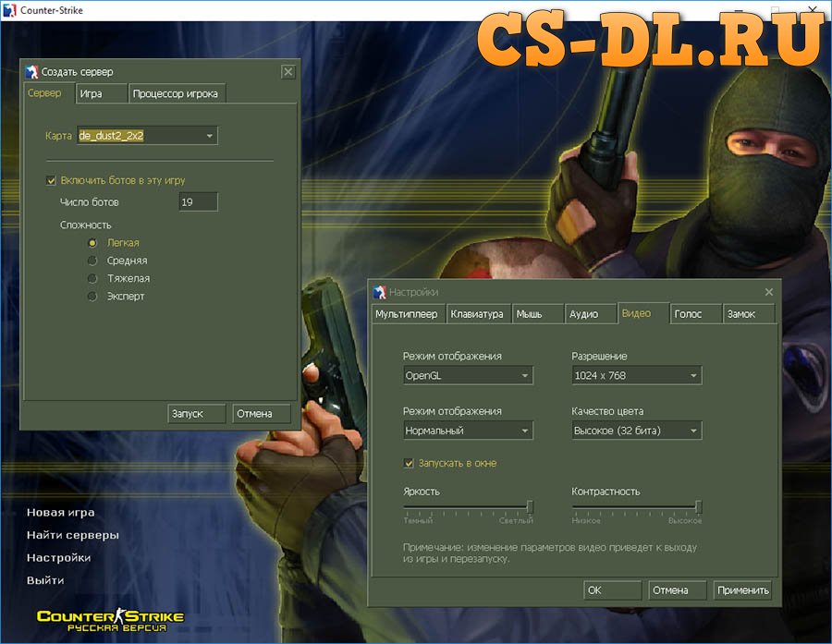Open the Голос settings tab

[695, 314]
